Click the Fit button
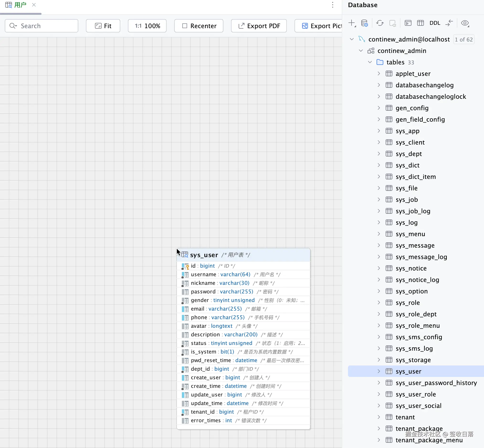 click(x=103, y=26)
